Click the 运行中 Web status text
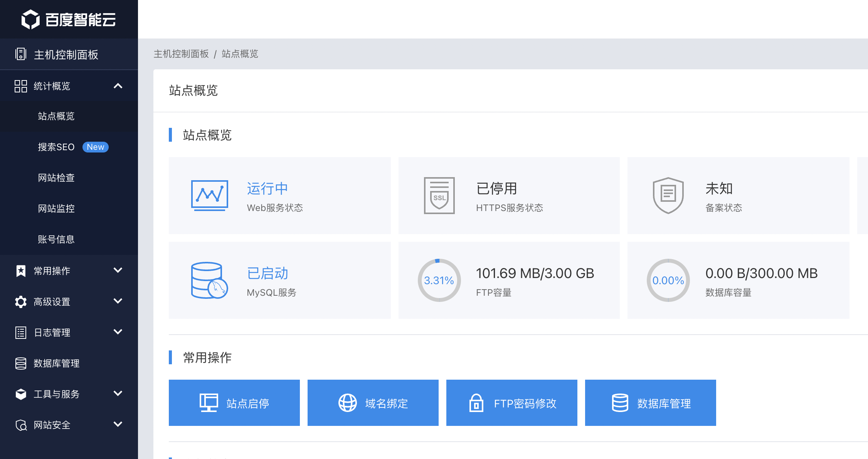Viewport: 868px width, 459px height. tap(267, 189)
